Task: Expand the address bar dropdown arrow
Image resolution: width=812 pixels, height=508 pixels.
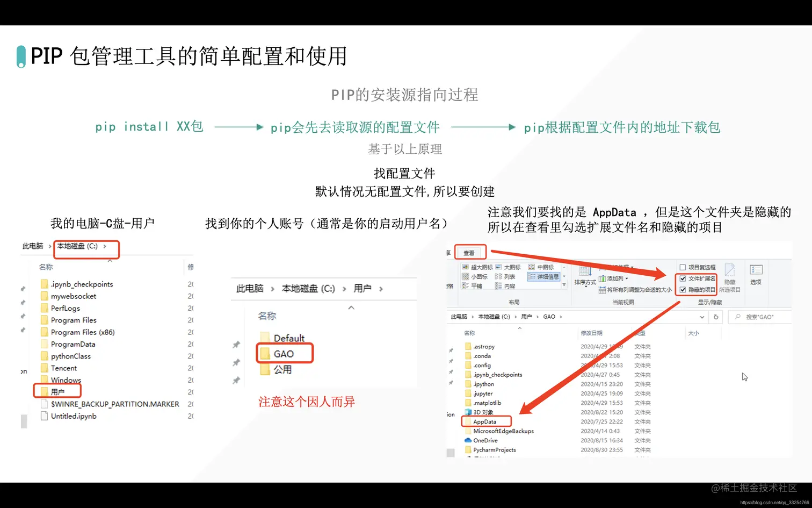Action: 702,317
